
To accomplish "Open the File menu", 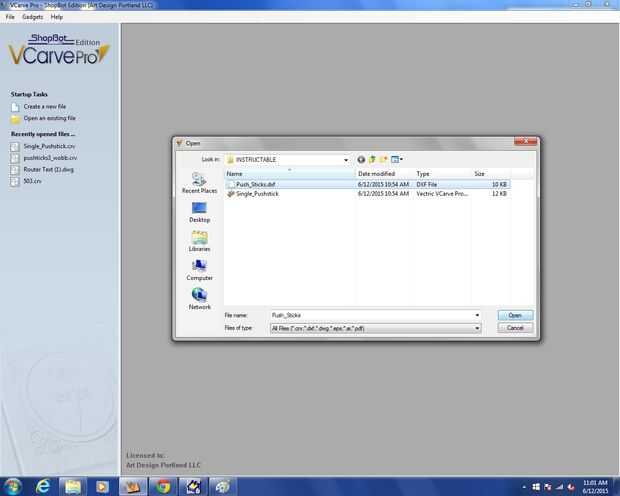I will (x=10, y=17).
